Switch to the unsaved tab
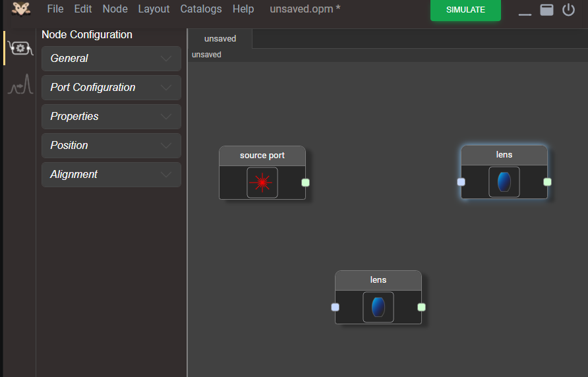 pyautogui.click(x=220, y=39)
